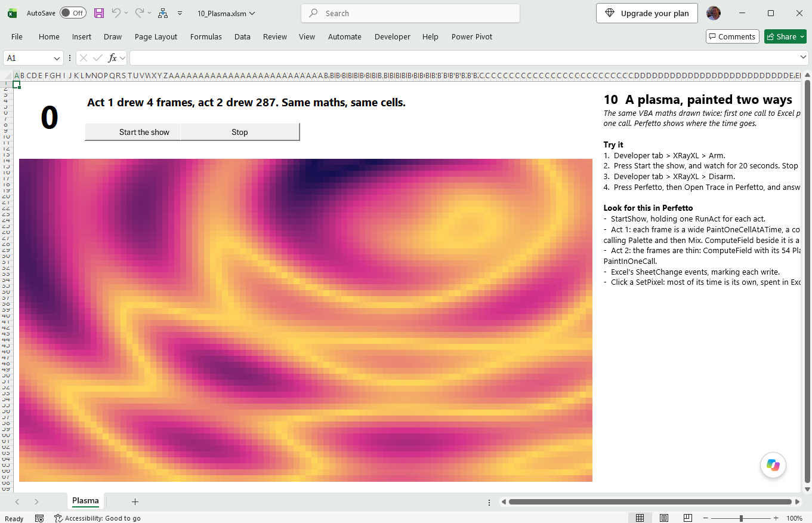
Task: Open the Formulas ribbon tab
Action: (x=206, y=36)
